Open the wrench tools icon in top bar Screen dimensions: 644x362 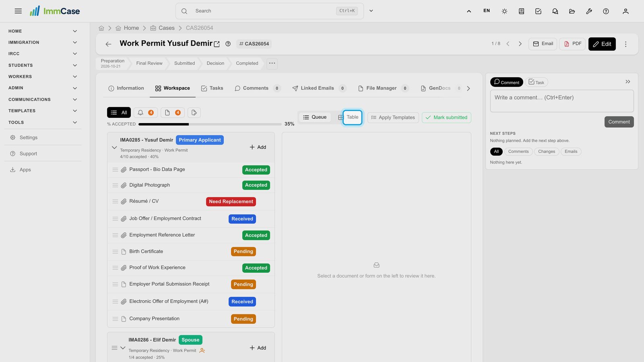tap(589, 11)
